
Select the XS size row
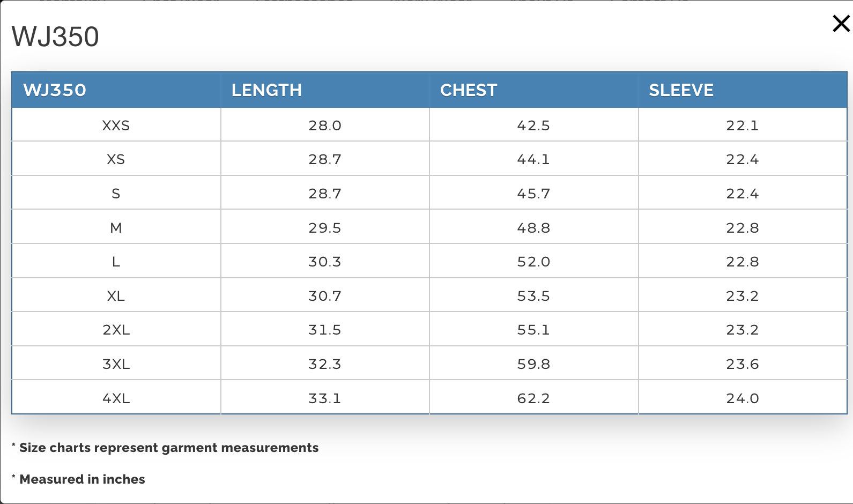pos(116,159)
